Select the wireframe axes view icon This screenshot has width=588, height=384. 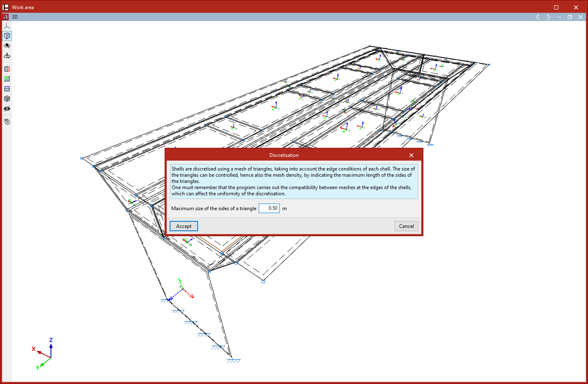7,26
